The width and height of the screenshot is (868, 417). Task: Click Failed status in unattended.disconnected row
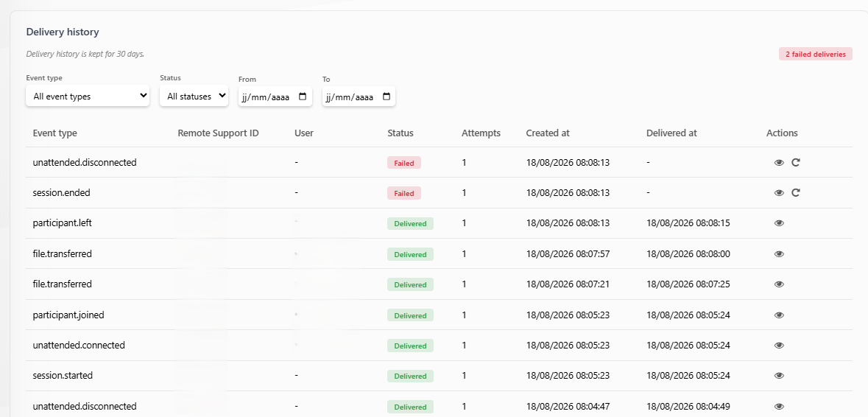pos(404,163)
